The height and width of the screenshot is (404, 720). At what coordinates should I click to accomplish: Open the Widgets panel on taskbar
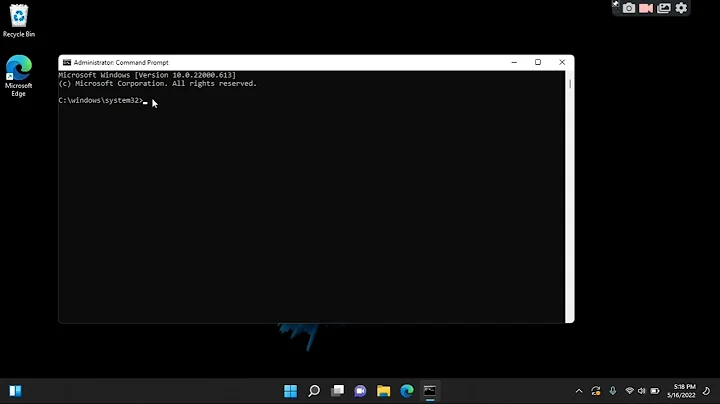tap(16, 391)
